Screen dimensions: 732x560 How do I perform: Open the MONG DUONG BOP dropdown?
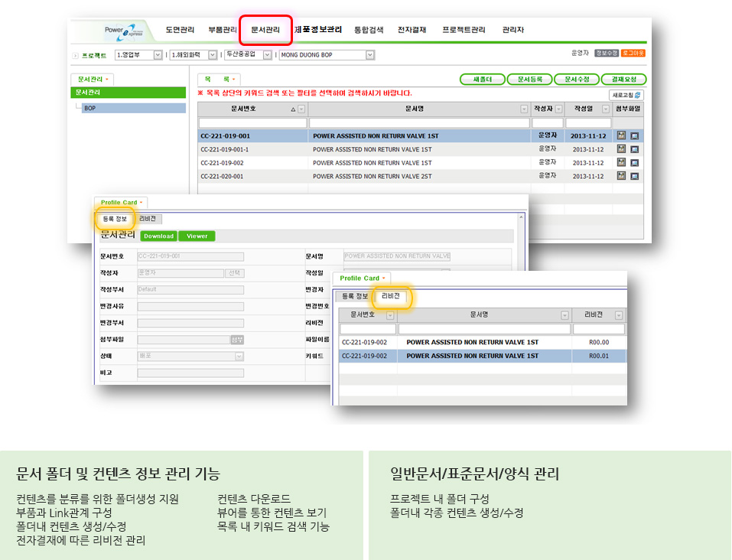coord(370,55)
